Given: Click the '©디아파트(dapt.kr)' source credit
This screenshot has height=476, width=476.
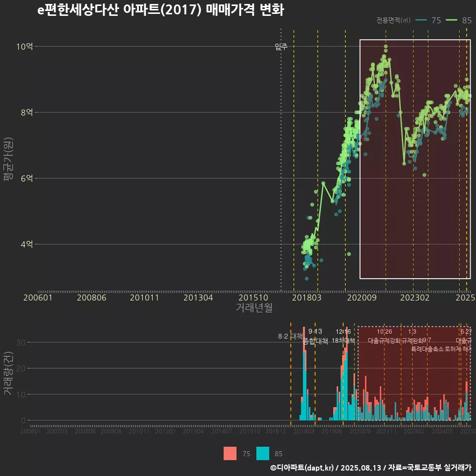Looking at the screenshot, I should point(302,468).
